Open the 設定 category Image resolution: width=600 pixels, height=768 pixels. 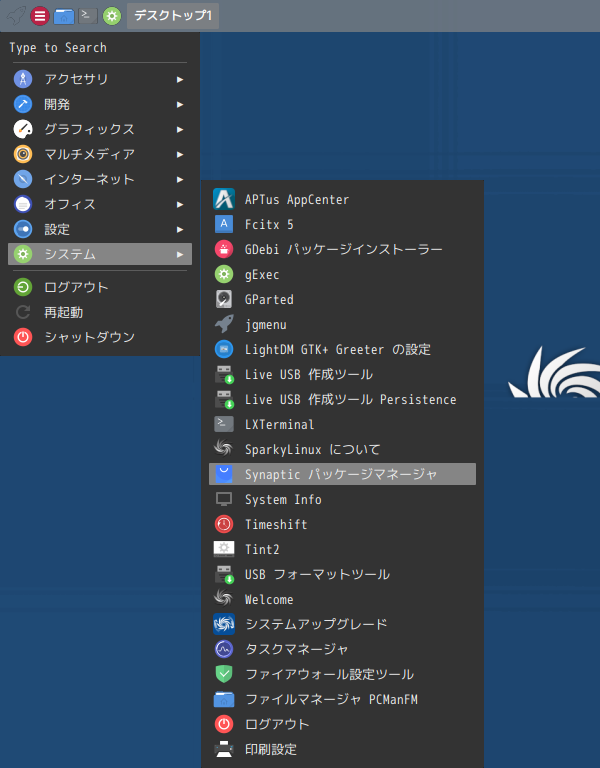click(x=100, y=229)
